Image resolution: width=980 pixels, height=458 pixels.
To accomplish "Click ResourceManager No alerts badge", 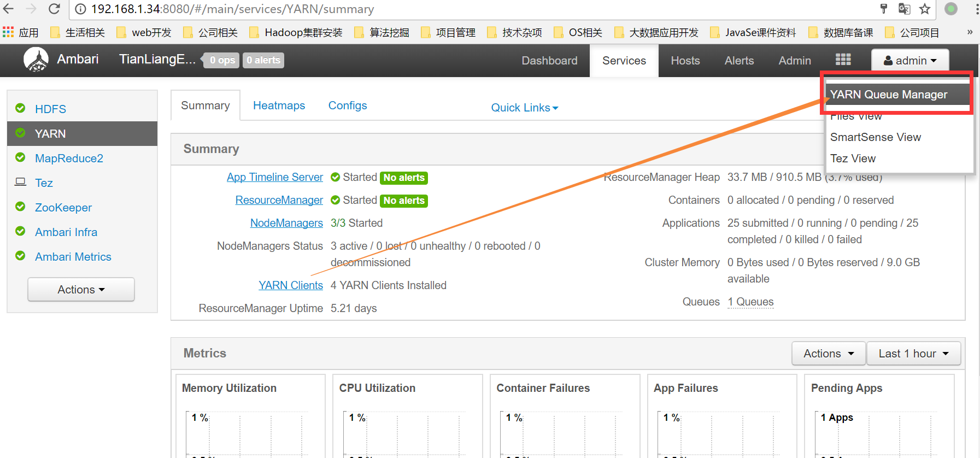I will (x=404, y=201).
